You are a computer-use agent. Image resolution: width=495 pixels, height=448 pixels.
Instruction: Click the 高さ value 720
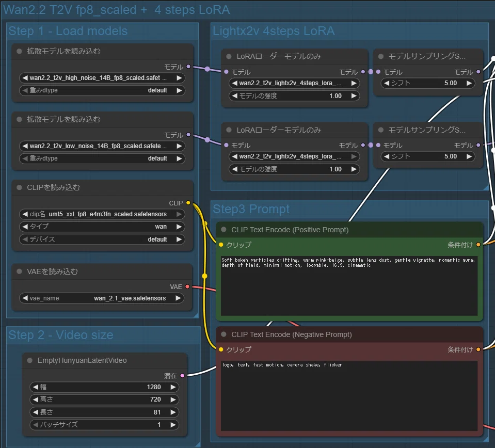(156, 399)
